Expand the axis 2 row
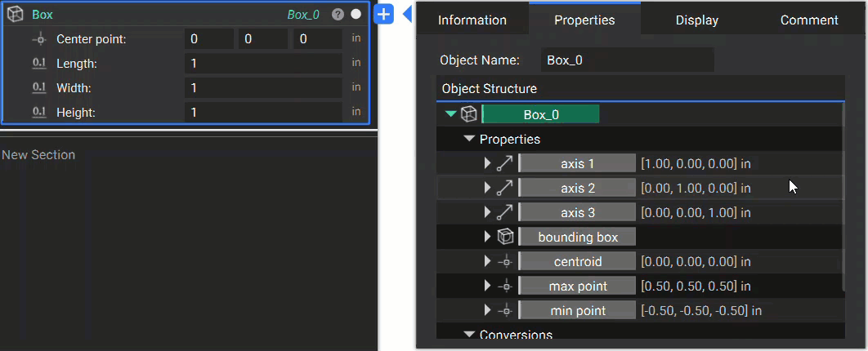This screenshot has width=868, height=351. (x=488, y=188)
